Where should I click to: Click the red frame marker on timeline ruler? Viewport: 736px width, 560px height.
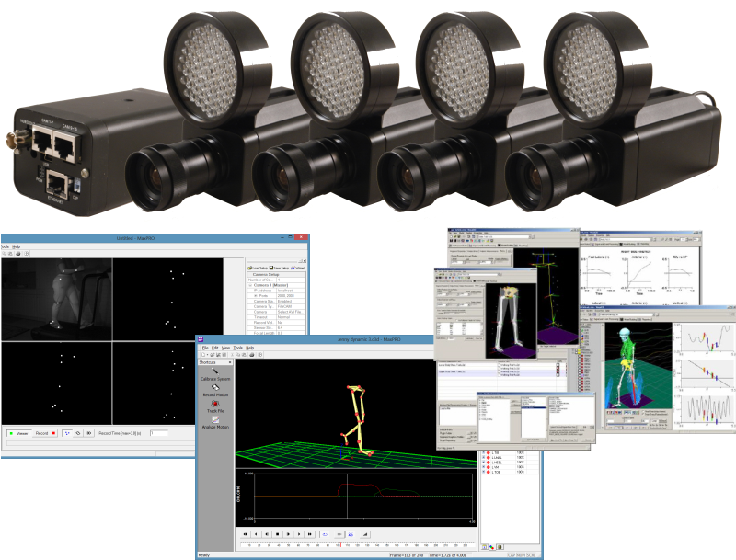tap(340, 544)
